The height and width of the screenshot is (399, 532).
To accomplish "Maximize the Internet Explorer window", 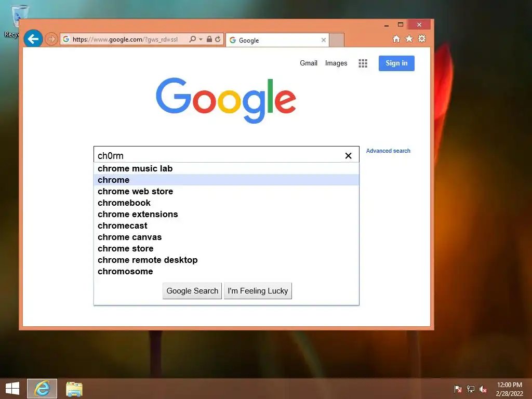I will pyautogui.click(x=401, y=24).
